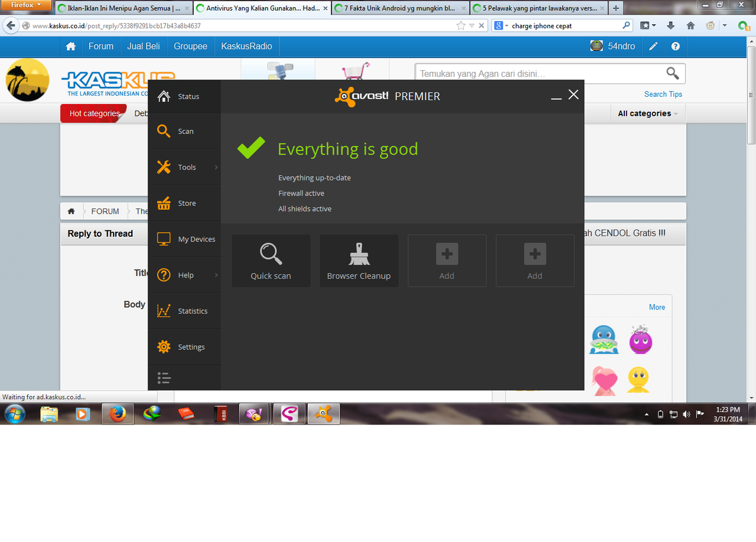Close the Antivirus Yang Kalian Gunakan tab

(325, 8)
